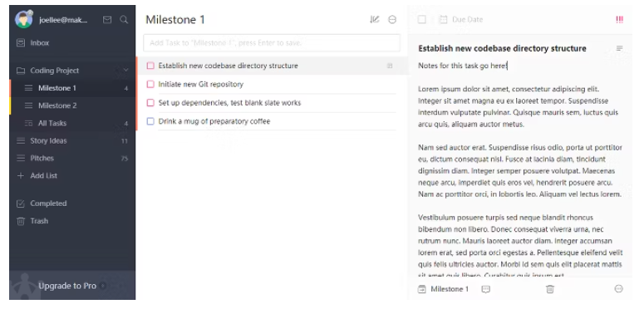Check off Initiate new Git repository
The image size is (644, 309).
click(150, 84)
